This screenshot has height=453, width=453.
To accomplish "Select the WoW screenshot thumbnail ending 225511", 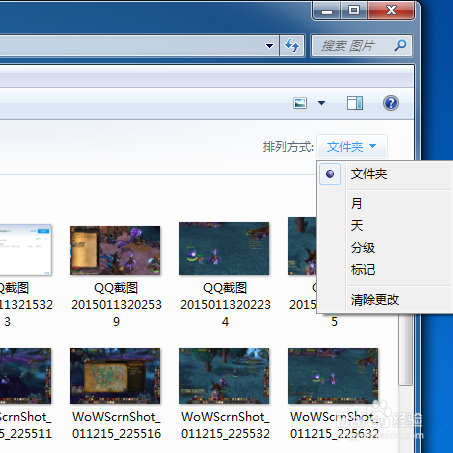I will tap(25, 376).
